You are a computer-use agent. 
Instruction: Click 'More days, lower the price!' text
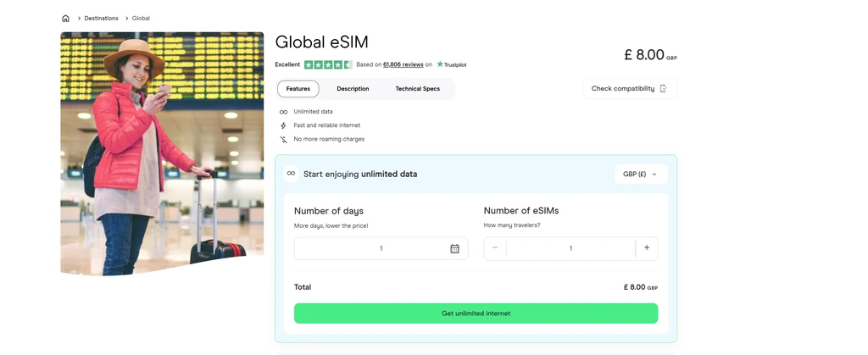(331, 225)
